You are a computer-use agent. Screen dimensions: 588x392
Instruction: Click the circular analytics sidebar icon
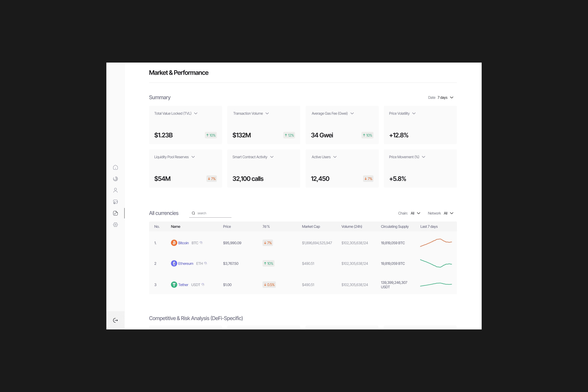coord(115,179)
